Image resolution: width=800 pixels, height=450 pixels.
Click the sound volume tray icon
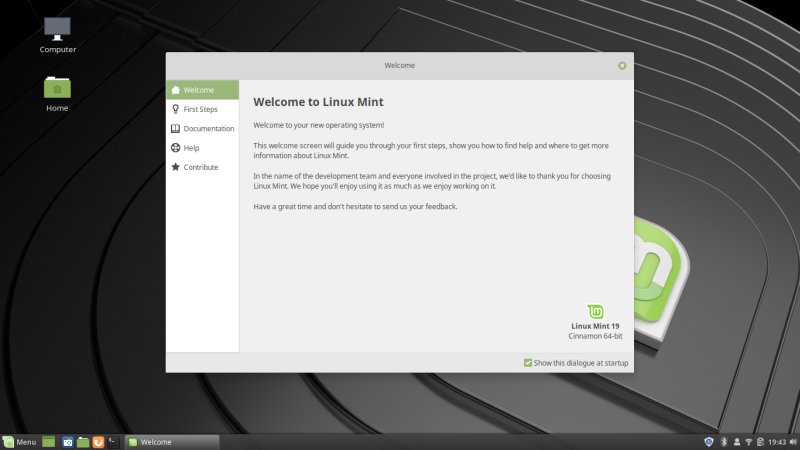coord(793,442)
